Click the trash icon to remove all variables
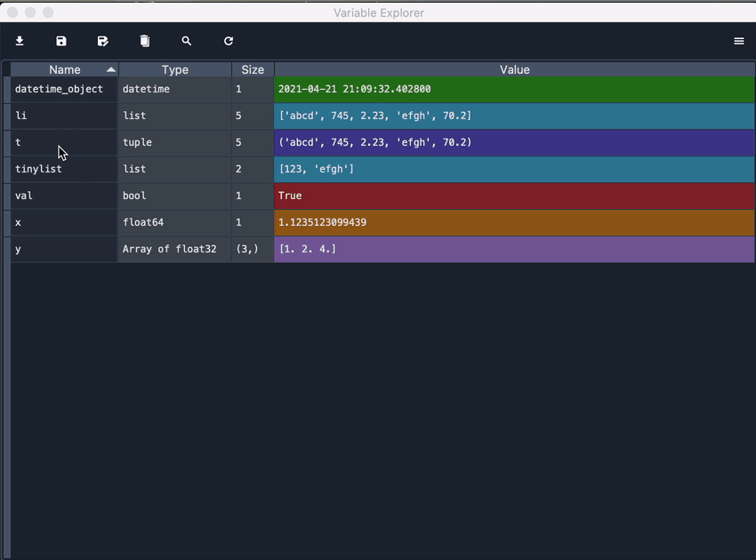756x560 pixels. click(x=144, y=41)
